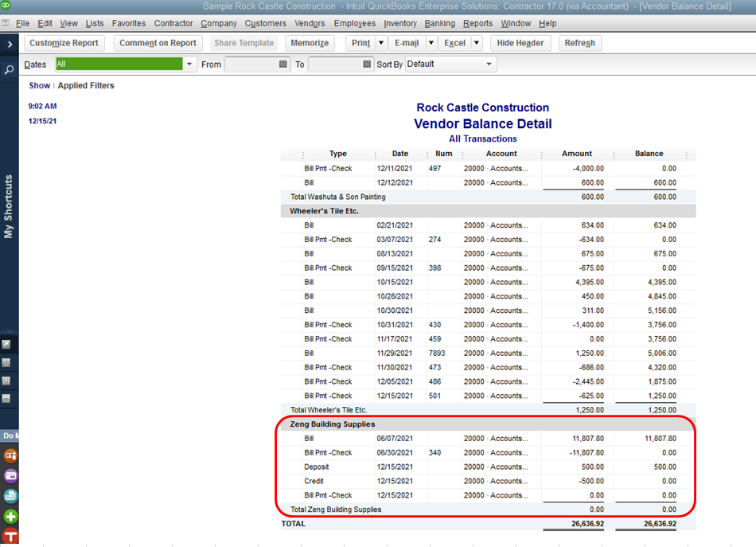Open the Window menu
The width and height of the screenshot is (756, 547).
516,23
